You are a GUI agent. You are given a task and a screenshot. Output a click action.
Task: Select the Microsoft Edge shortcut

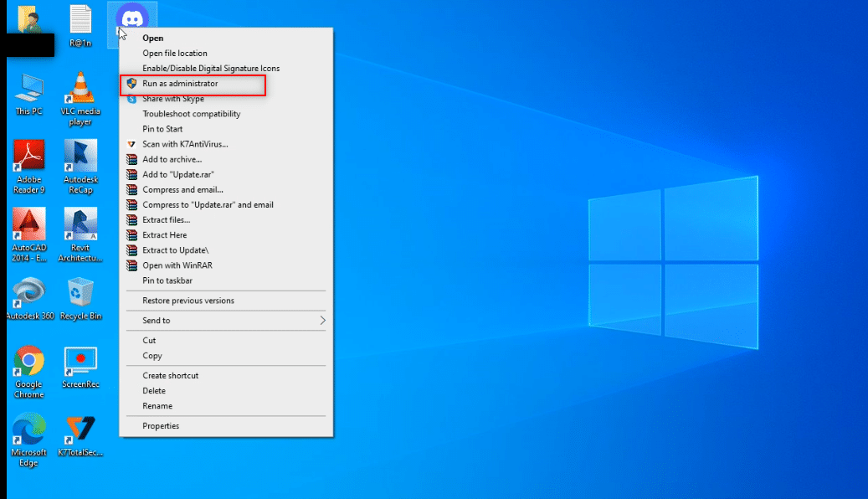click(28, 440)
